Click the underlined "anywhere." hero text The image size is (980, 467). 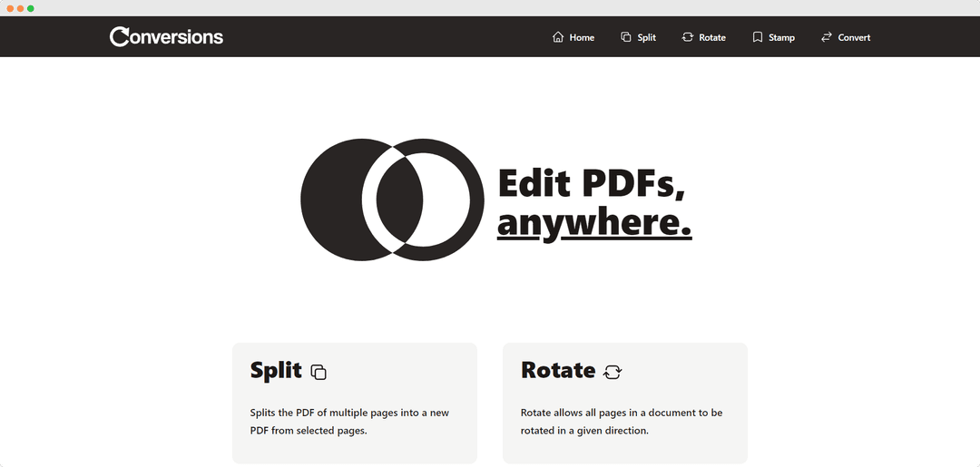[x=594, y=224]
